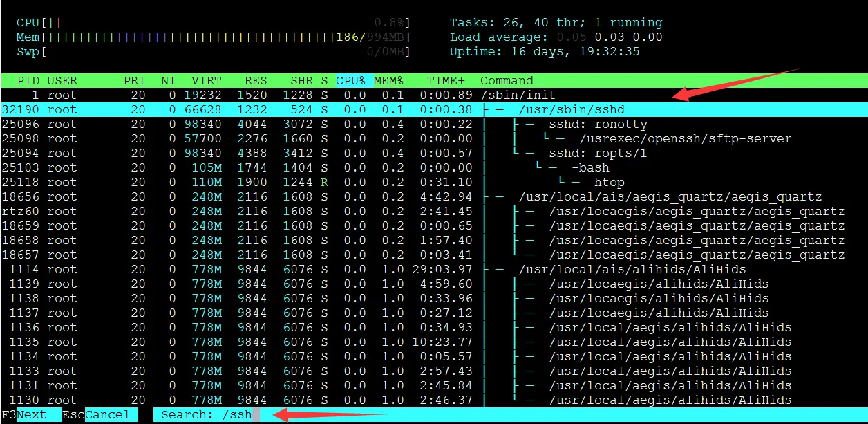
Task: Click the running state indicator R for htop
Action: [324, 182]
